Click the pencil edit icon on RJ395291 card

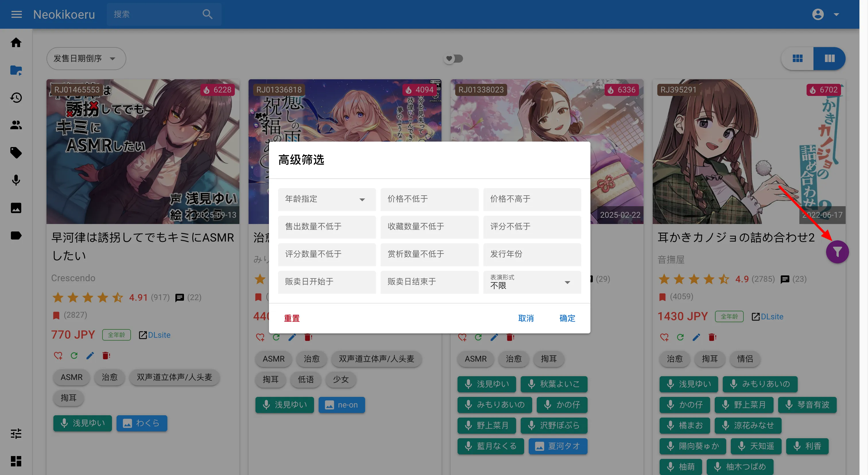click(x=696, y=337)
